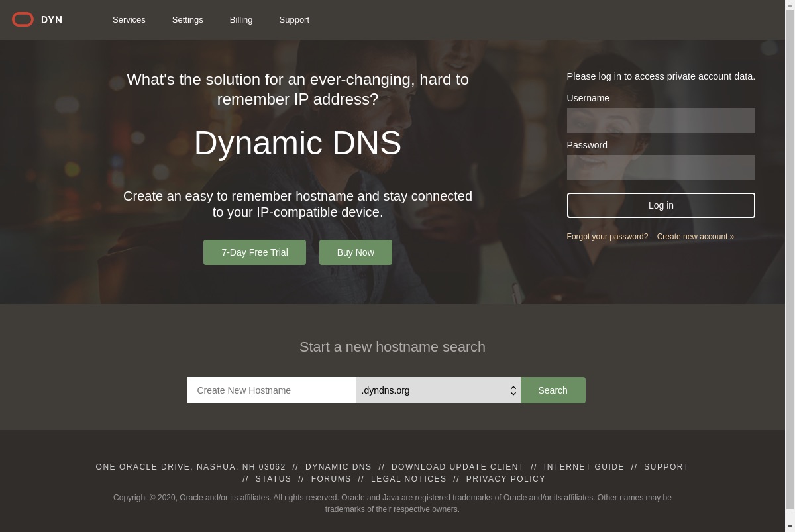Viewport: 795px width, 532px height.
Task: Open Download Update Client footer link
Action: coord(458,467)
